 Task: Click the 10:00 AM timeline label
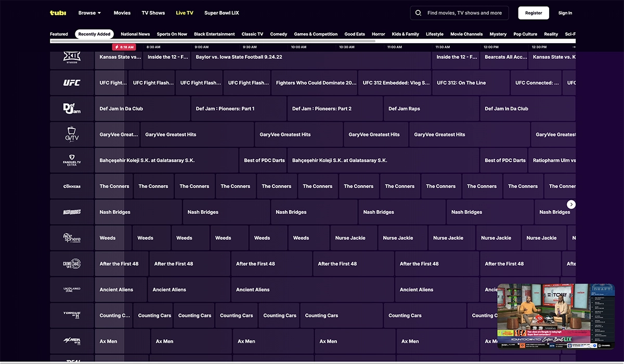pyautogui.click(x=298, y=47)
